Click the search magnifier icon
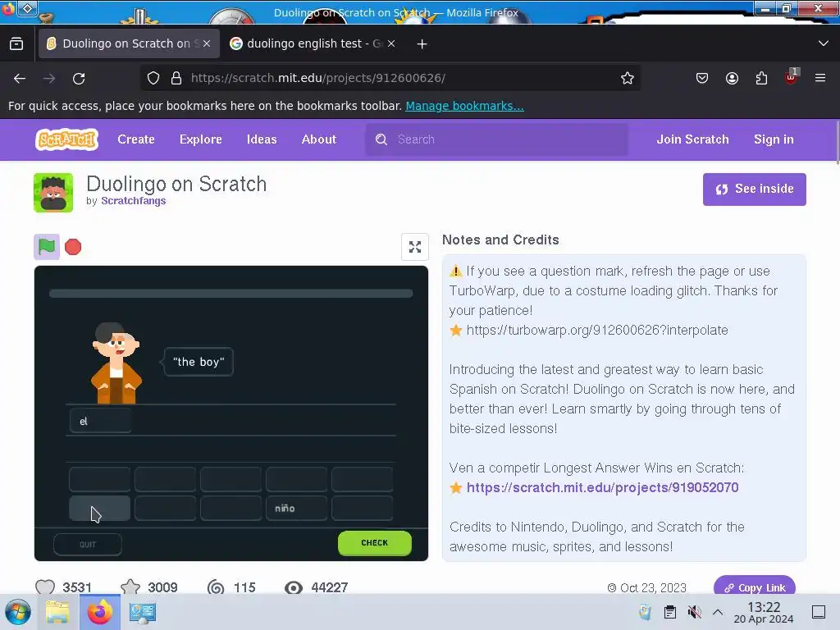Image resolution: width=840 pixels, height=630 pixels. (381, 139)
